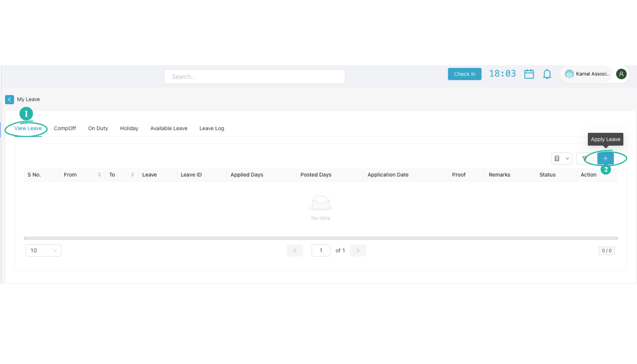Go to the Leave Log tab
Viewport: 637px width, 364px height.
[212, 128]
